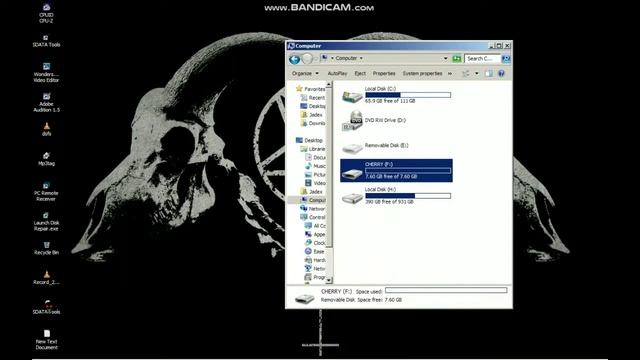The height and width of the screenshot is (360, 640).
Task: Click CHERRY drive icon in details pane
Action: [x=304, y=298]
